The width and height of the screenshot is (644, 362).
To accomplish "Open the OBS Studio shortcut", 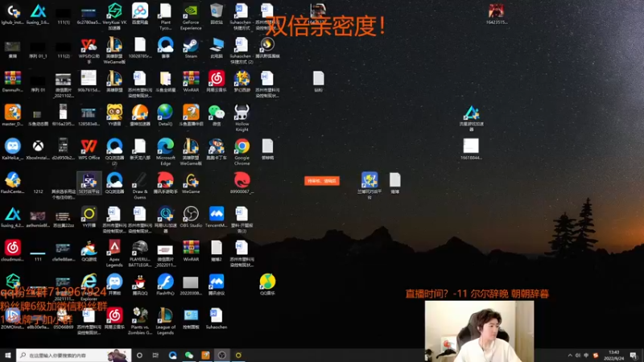I will (191, 216).
